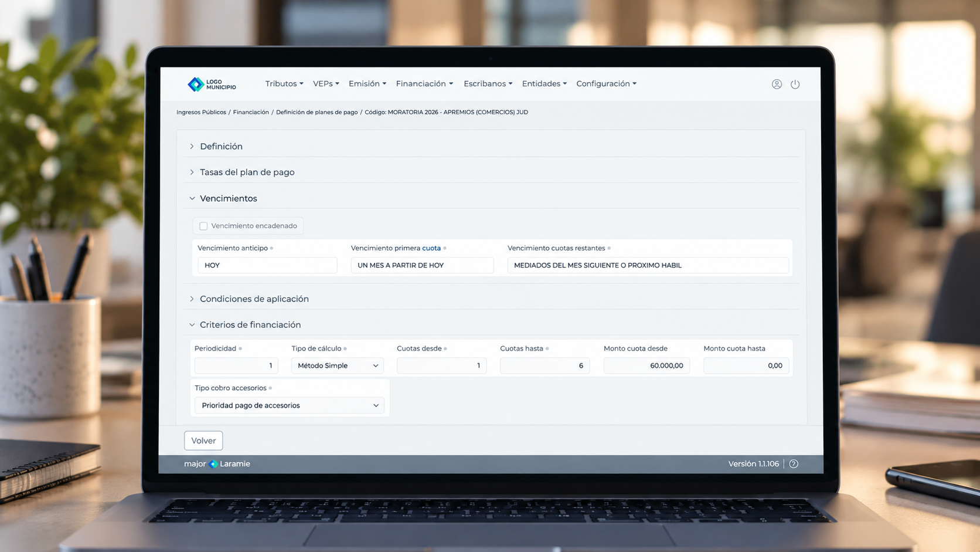The height and width of the screenshot is (552, 980).
Task: Open the Tributos menu
Action: 284,84
